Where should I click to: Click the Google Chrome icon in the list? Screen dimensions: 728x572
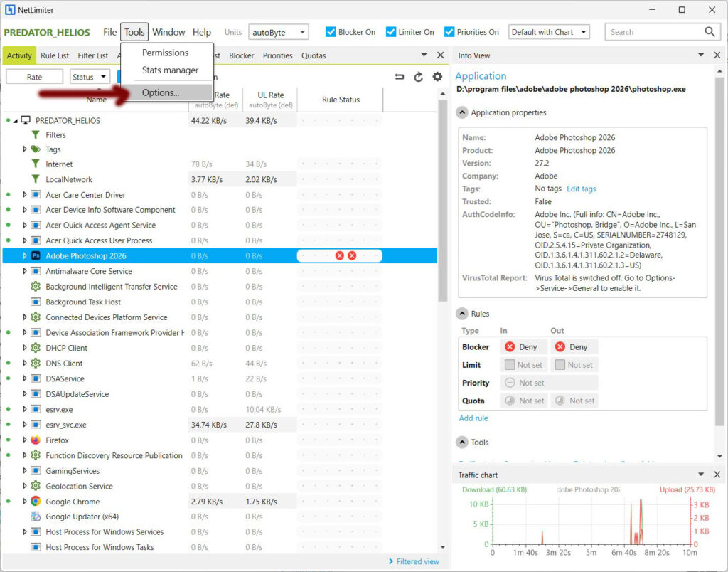click(36, 502)
